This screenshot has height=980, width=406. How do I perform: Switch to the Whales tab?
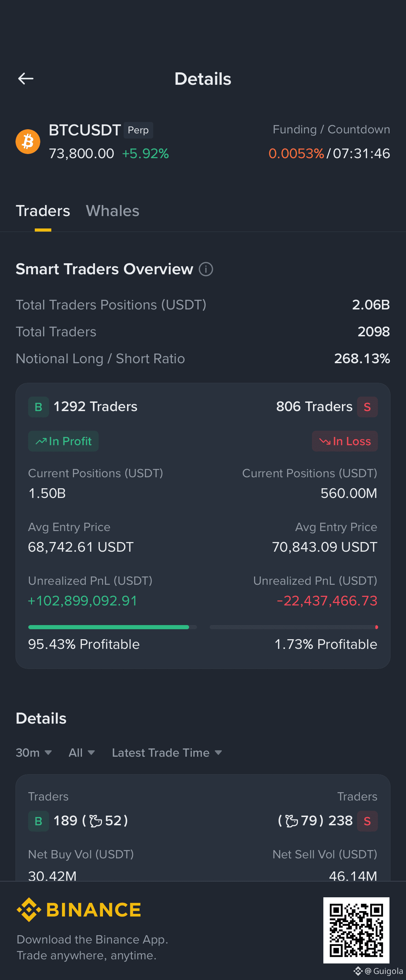(113, 211)
